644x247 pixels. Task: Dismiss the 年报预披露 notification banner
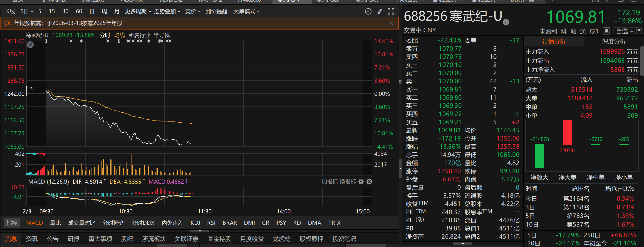[x=391, y=23]
